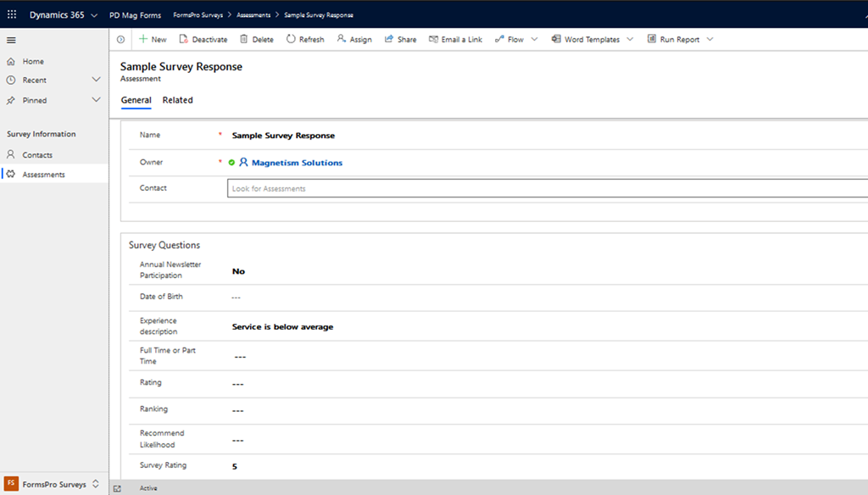Viewport: 868px width, 495px height.
Task: Click the Contact lookup field
Action: click(542, 188)
